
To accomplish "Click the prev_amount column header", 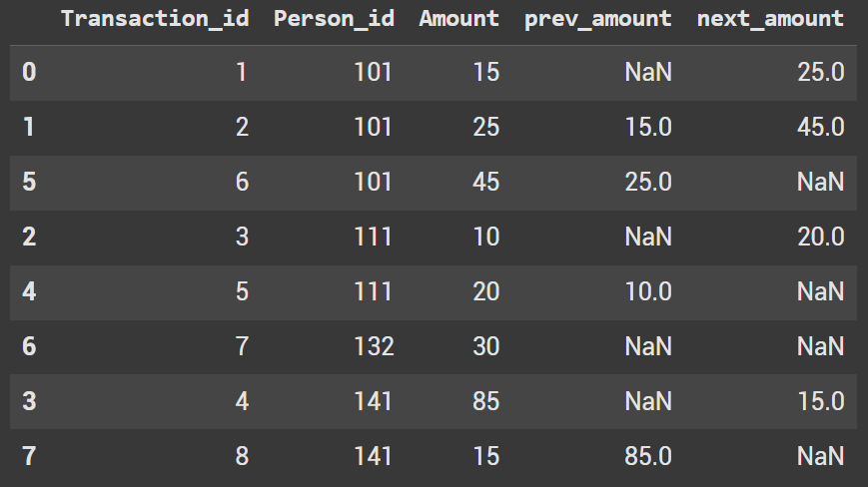I will (597, 19).
